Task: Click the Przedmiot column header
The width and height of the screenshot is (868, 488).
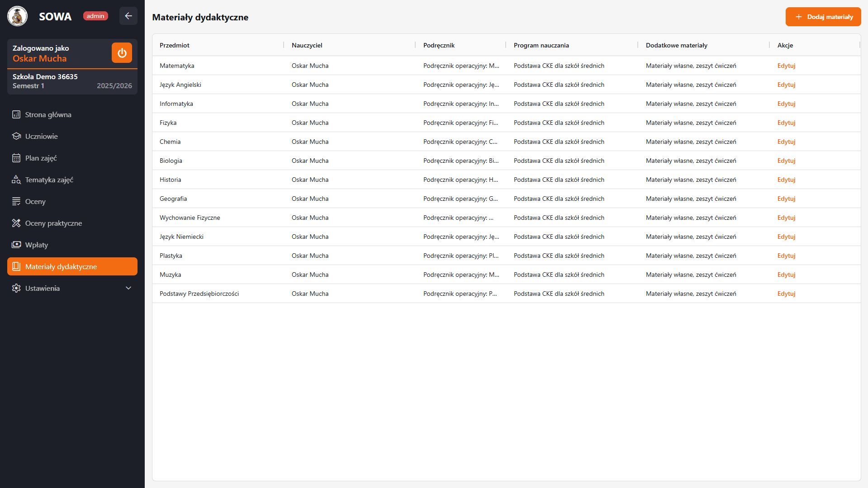Action: pos(175,45)
